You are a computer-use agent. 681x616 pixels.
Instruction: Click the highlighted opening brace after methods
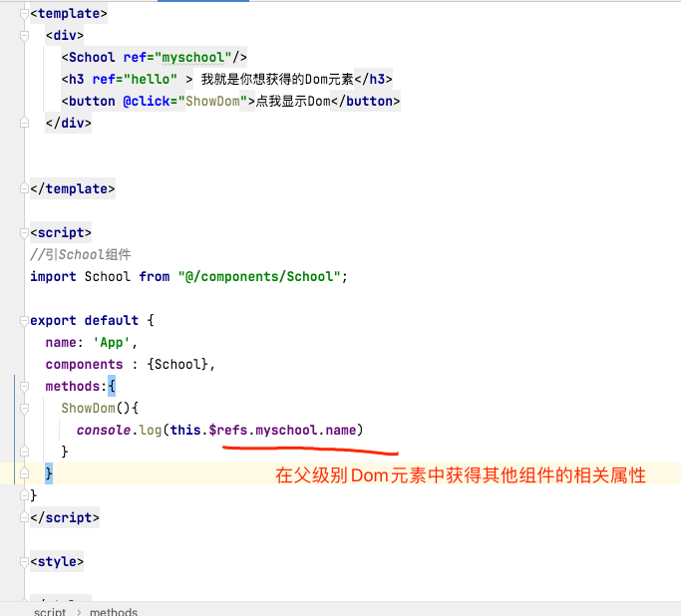click(112, 386)
